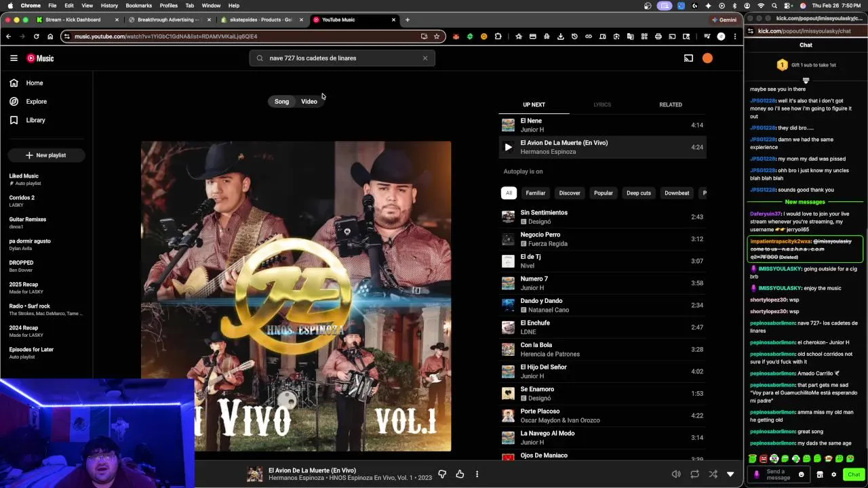The width and height of the screenshot is (868, 488).
Task: Filter queue by Deep cuts chip
Action: point(639,193)
